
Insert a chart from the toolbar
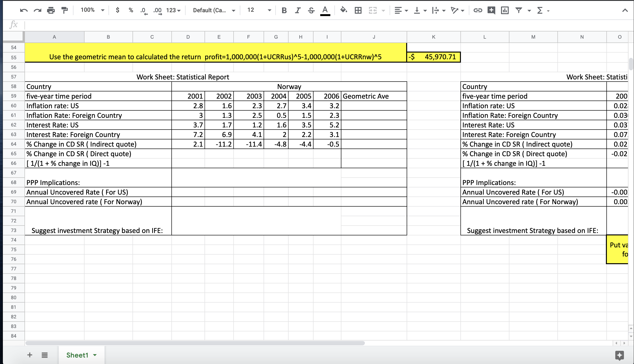[x=505, y=10]
